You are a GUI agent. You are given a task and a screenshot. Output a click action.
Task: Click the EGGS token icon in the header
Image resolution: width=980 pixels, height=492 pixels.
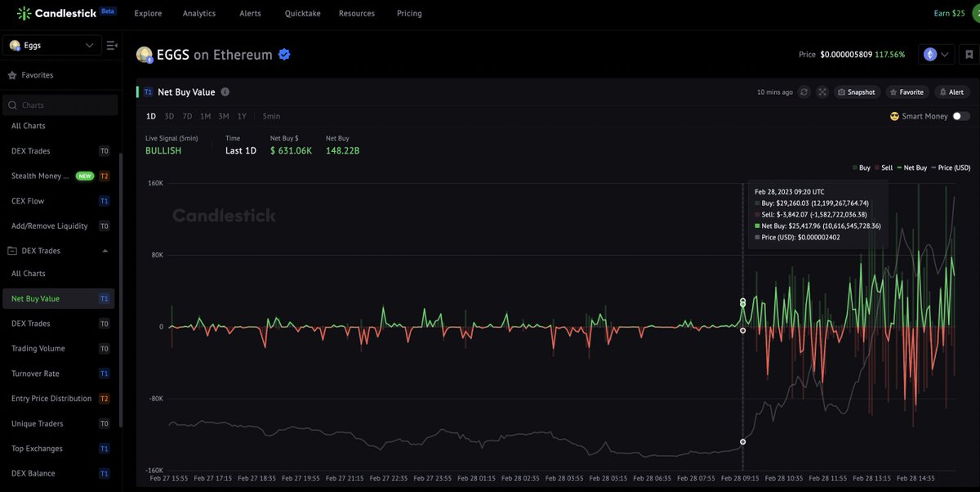[145, 55]
